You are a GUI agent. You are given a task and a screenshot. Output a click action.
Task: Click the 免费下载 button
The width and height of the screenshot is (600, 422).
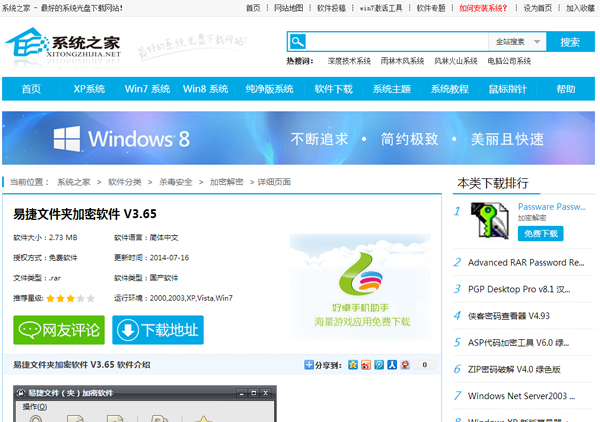point(541,234)
